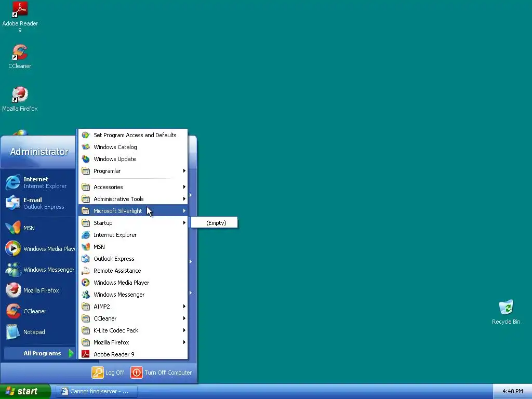Open the K-Lite Codec Pack menu folder
532x399 pixels.
click(133, 330)
